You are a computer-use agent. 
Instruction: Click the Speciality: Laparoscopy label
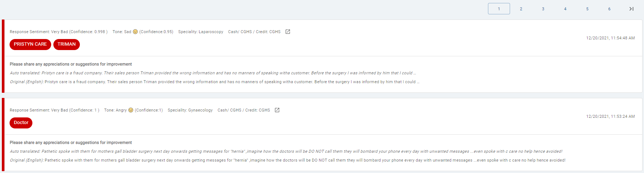(x=201, y=32)
